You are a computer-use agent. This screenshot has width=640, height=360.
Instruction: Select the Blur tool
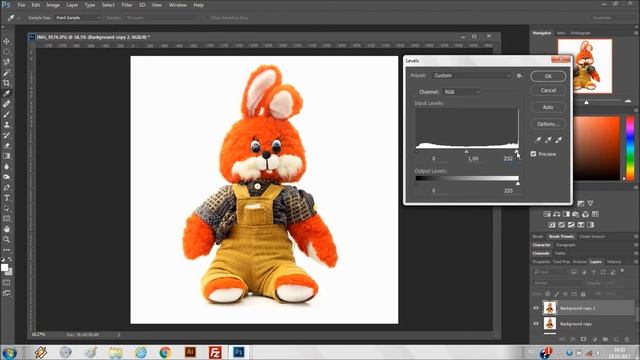coord(7,167)
